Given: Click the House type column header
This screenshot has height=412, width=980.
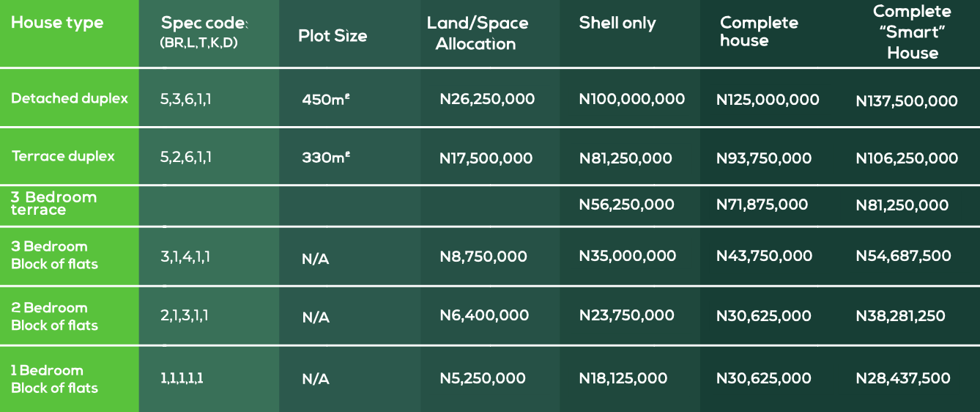Looking at the screenshot, I should pyautogui.click(x=57, y=23).
